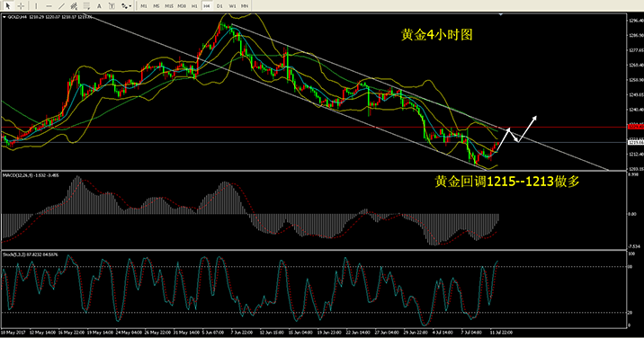Choose the Vertical Line drawing tool
This screenshot has width=644, height=338.
point(36,5)
